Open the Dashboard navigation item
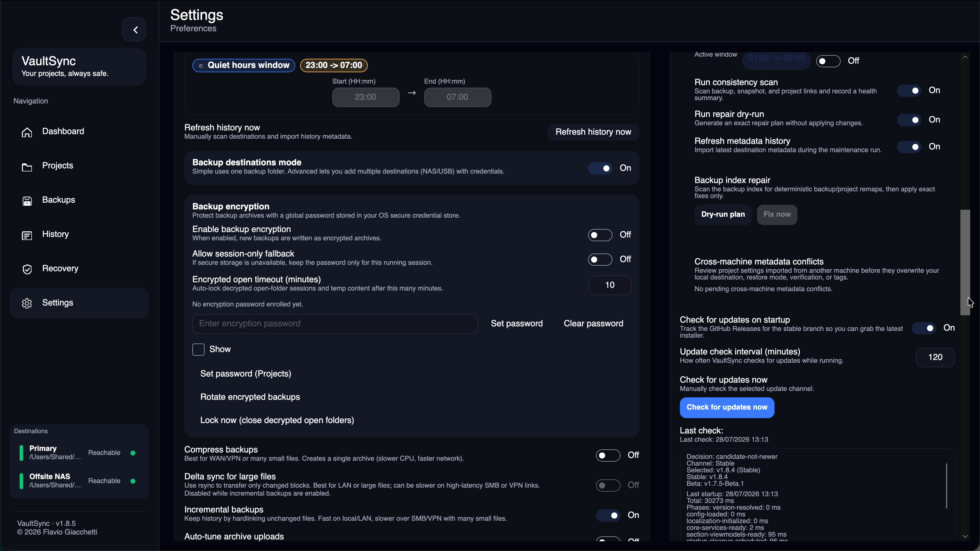 point(79,132)
